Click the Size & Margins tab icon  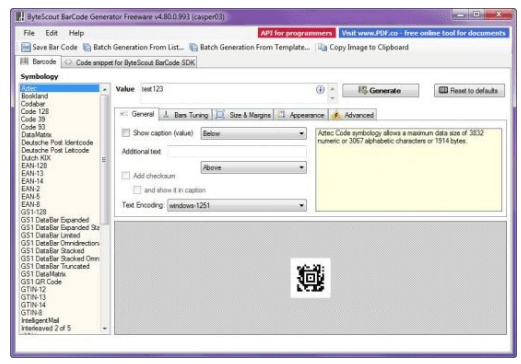220,115
